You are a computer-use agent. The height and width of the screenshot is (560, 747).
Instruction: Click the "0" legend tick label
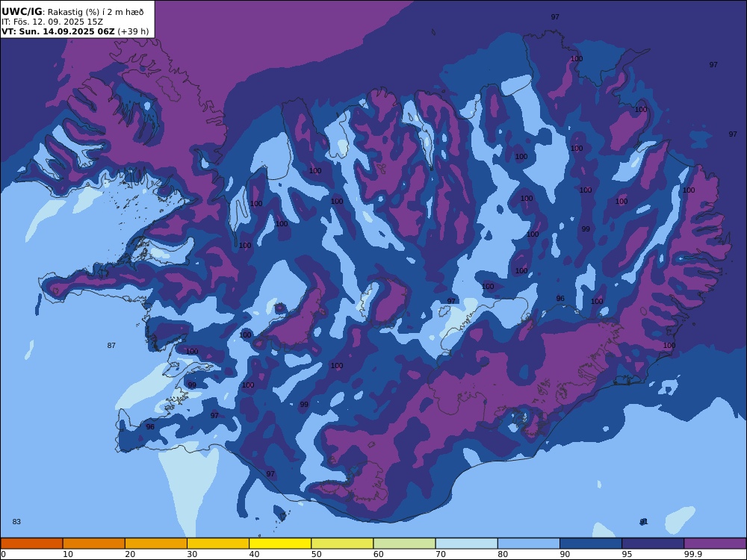3,554
